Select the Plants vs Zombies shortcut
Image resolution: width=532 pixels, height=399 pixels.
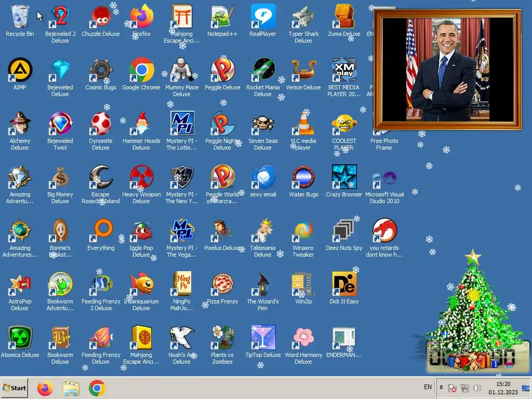pyautogui.click(x=222, y=337)
